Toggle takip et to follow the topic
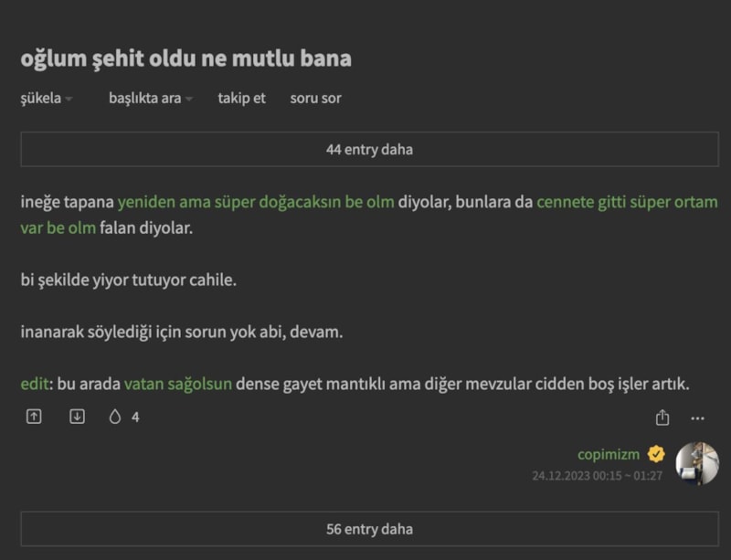The width and height of the screenshot is (731, 560). pyautogui.click(x=241, y=98)
